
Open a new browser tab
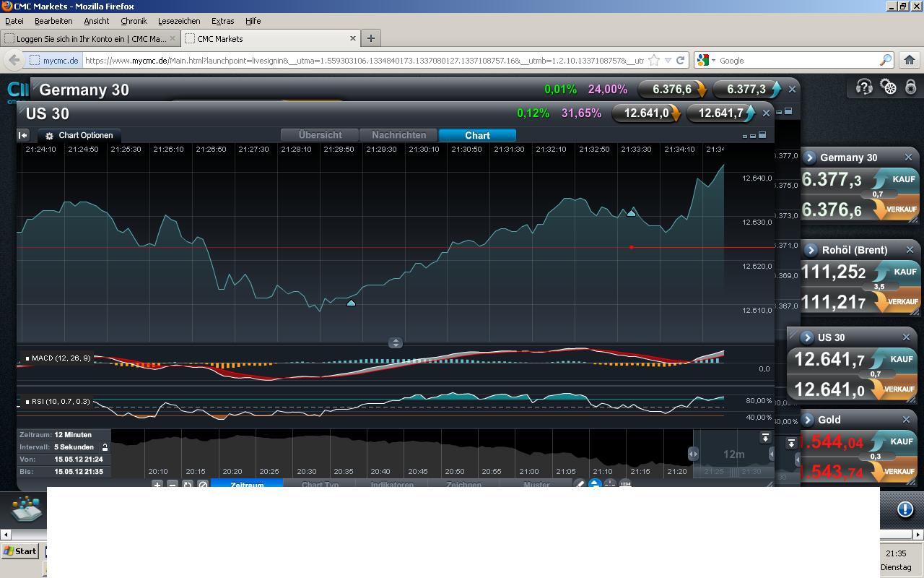point(370,38)
